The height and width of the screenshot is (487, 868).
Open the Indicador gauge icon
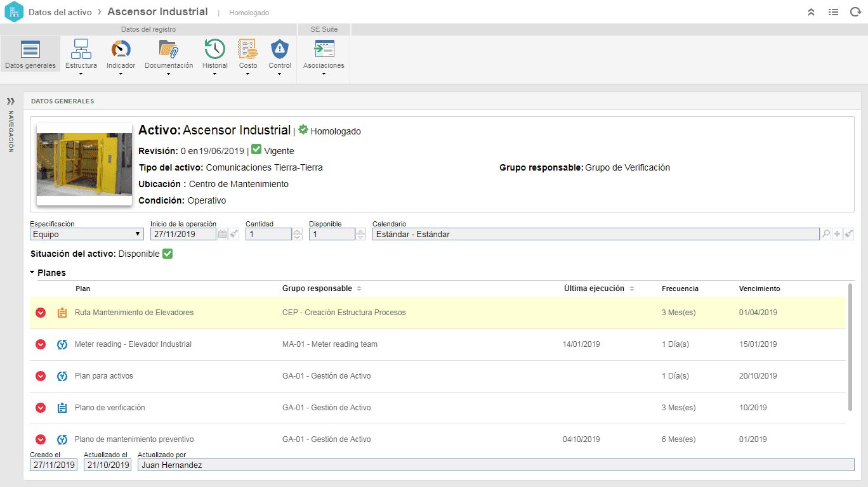121,49
